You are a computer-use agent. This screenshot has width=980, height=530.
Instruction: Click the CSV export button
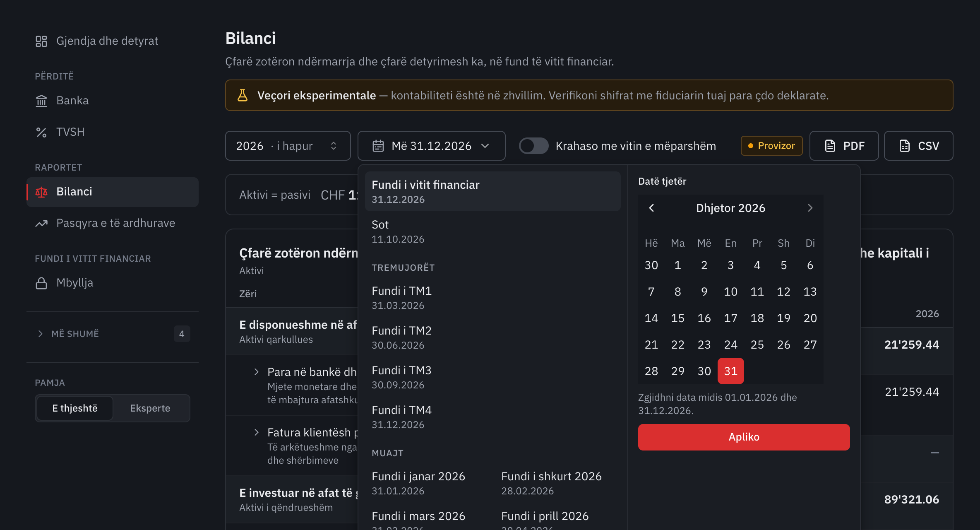[918, 146]
